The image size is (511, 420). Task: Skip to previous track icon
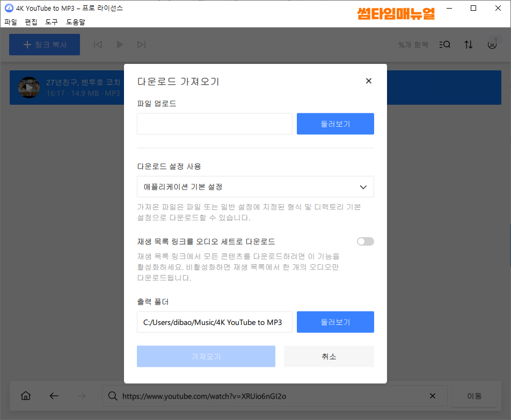pyautogui.click(x=98, y=45)
